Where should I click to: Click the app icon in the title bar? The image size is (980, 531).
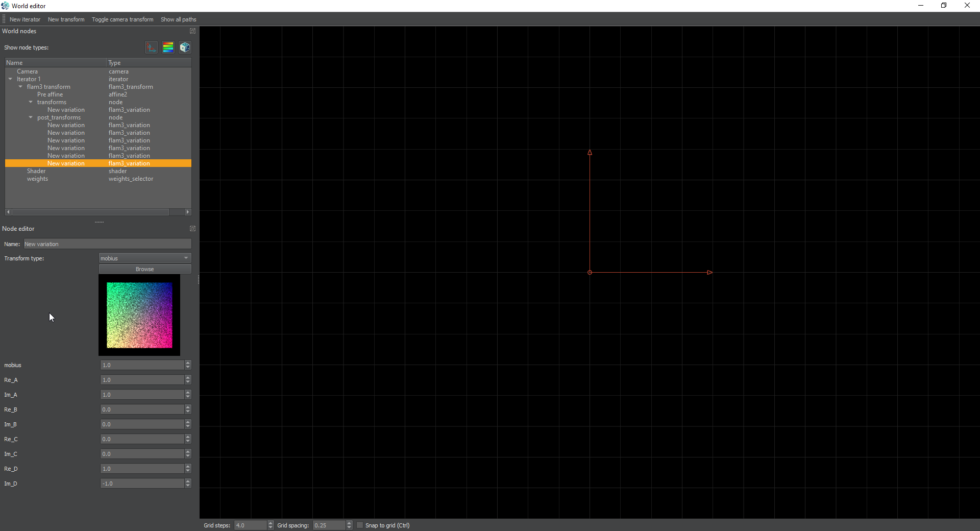click(x=5, y=6)
